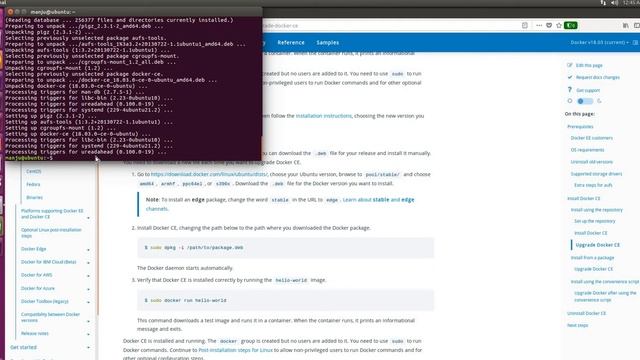640x360 pixels.
Task: Jump to Uninstall Docker CE section
Action: [587, 313]
